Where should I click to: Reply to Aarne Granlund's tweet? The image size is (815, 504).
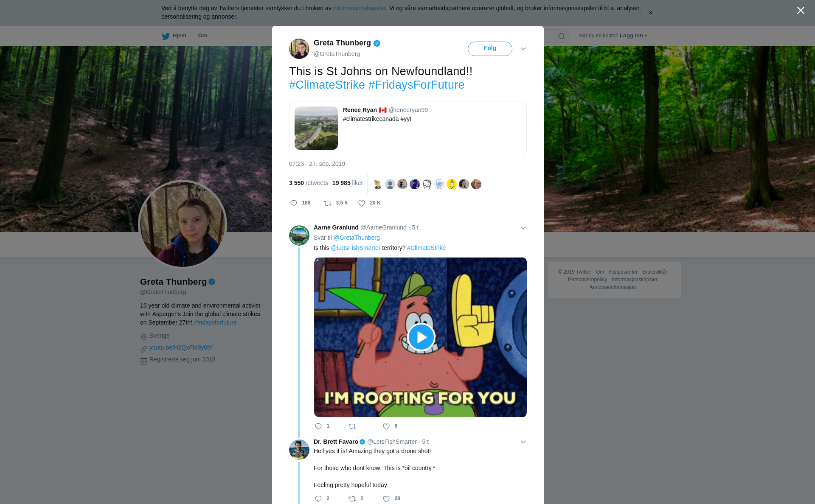(x=318, y=426)
